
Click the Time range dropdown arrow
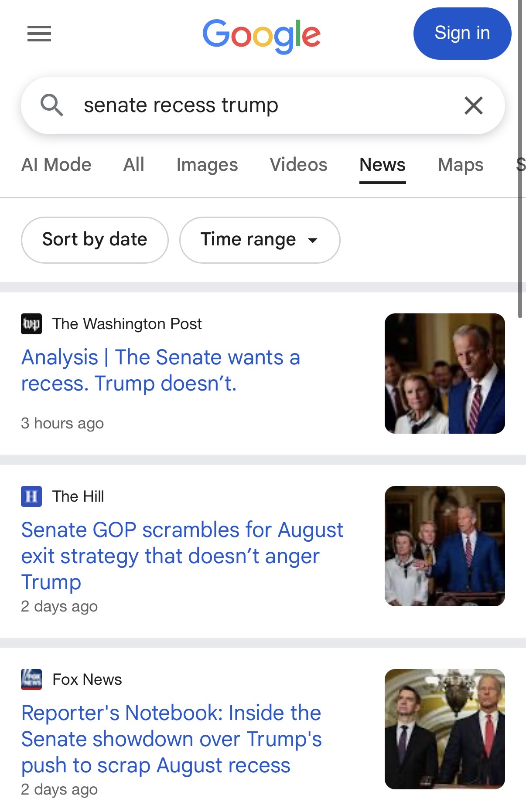313,240
